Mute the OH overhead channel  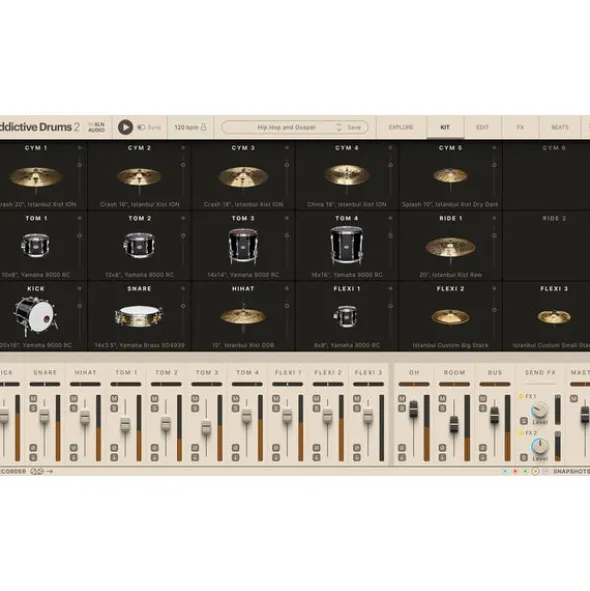pyautogui.click(x=402, y=398)
